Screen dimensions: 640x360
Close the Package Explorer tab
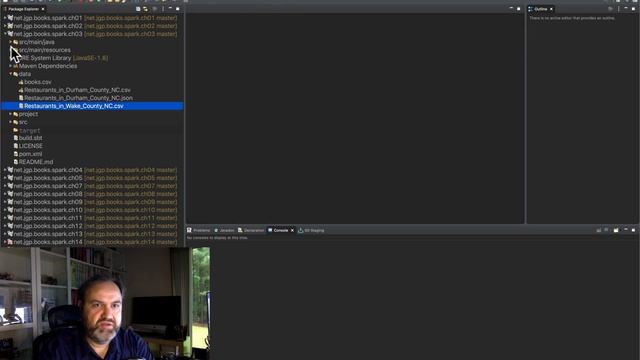(x=43, y=9)
